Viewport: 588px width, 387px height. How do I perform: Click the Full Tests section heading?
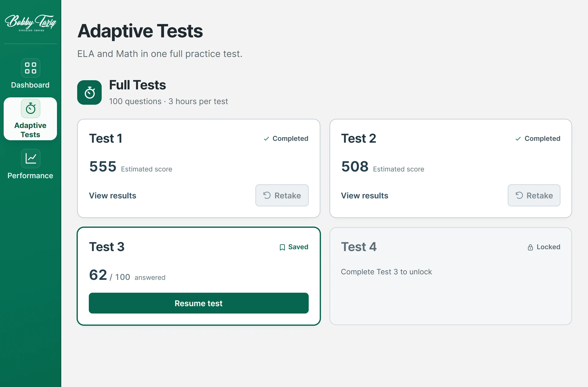pyautogui.click(x=138, y=85)
